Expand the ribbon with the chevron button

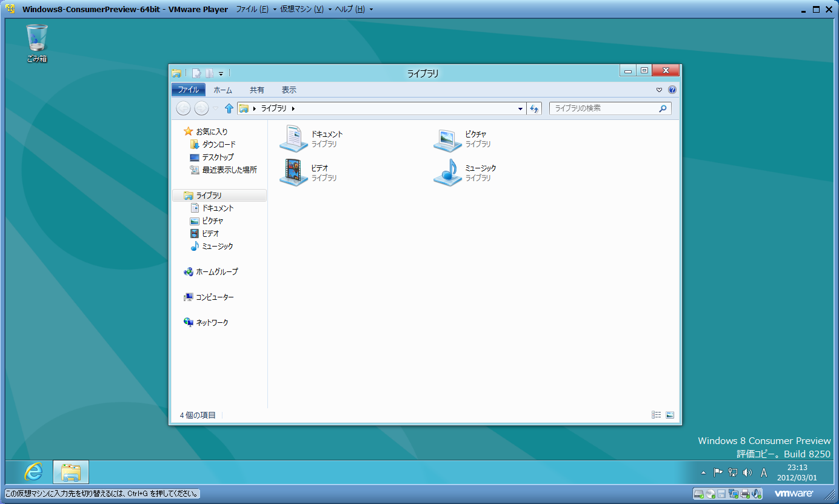point(660,90)
